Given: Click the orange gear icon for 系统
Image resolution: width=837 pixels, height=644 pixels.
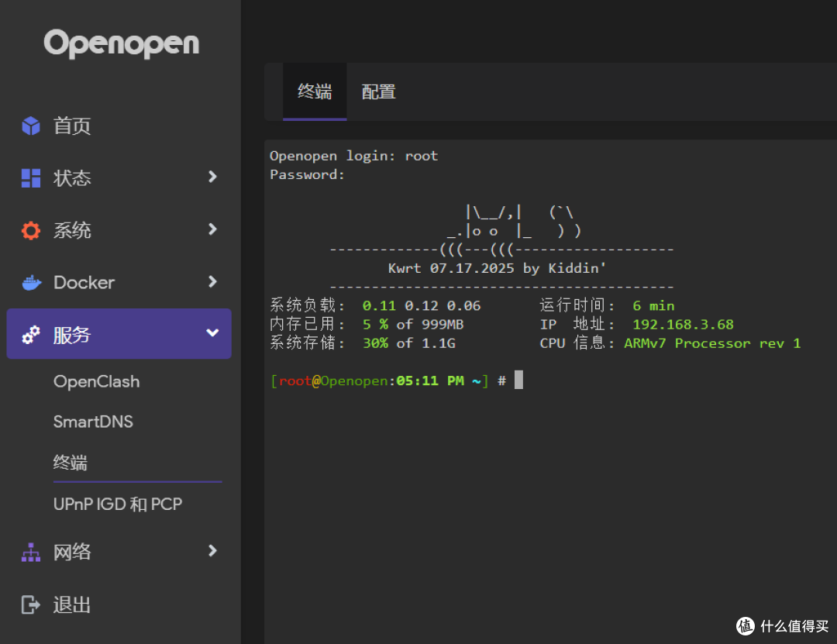Looking at the screenshot, I should click(31, 230).
